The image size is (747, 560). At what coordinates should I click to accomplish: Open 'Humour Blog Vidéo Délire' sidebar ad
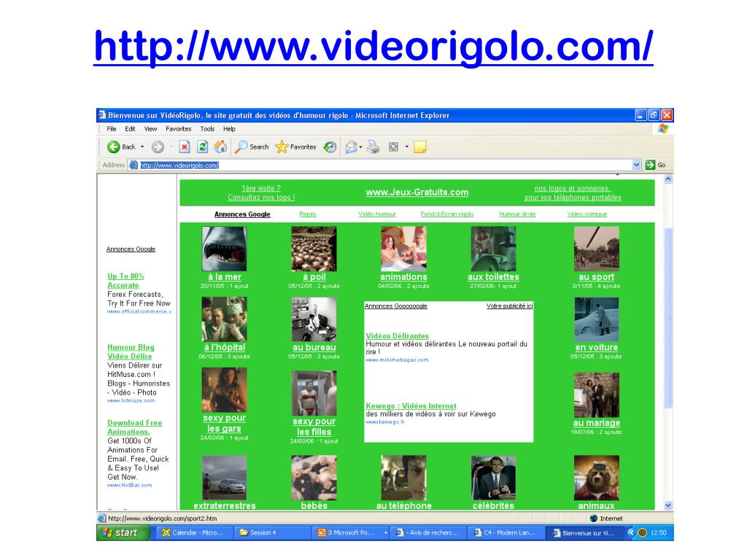click(131, 351)
